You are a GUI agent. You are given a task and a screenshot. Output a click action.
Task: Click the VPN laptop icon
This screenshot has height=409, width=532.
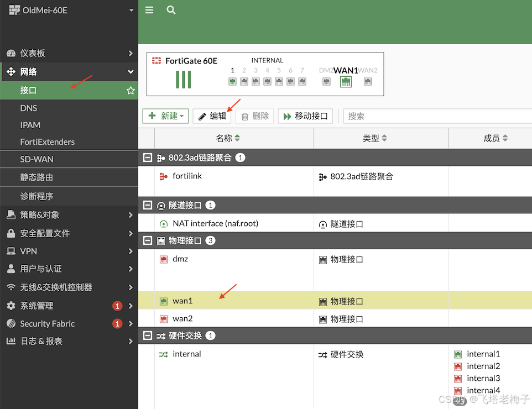point(11,251)
